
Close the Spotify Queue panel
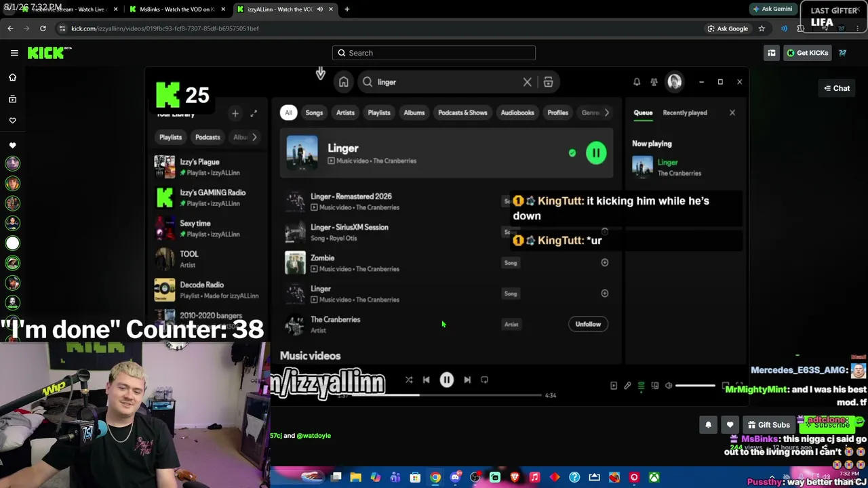(732, 113)
